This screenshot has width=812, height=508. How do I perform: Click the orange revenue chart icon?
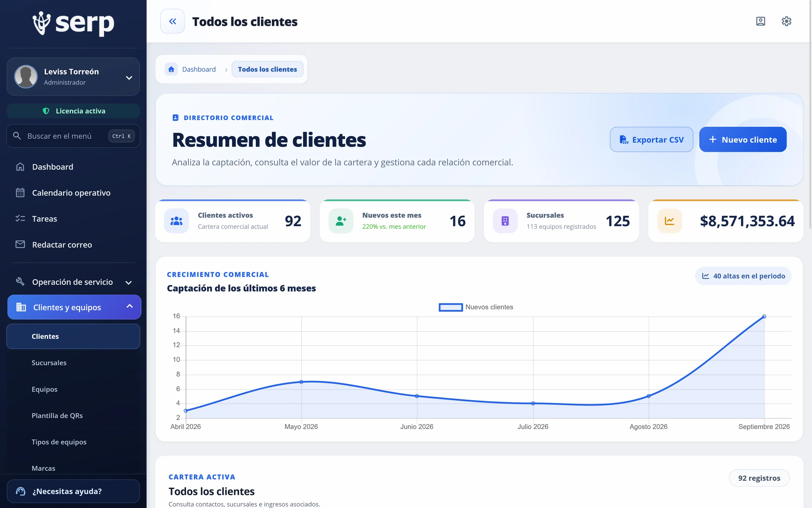669,221
